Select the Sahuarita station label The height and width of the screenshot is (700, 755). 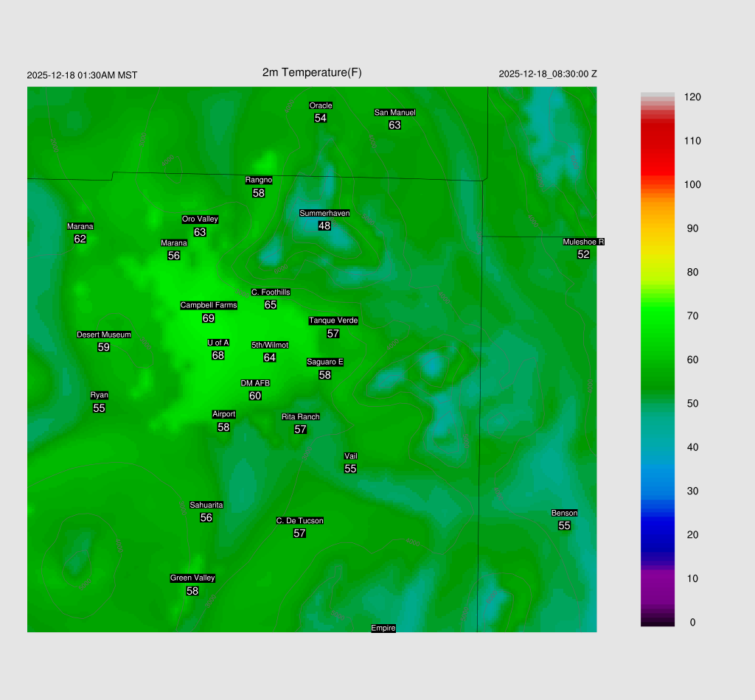pos(206,505)
